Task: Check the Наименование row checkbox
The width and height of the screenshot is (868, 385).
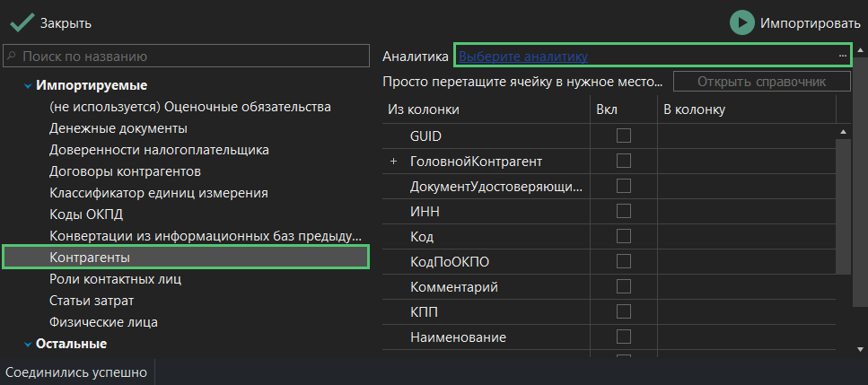Action: (x=624, y=337)
